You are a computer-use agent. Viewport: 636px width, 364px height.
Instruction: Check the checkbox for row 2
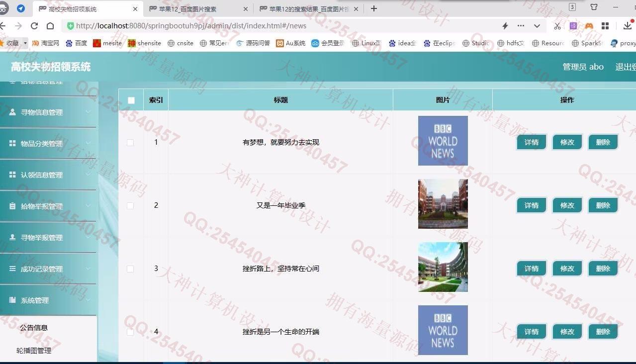point(130,205)
